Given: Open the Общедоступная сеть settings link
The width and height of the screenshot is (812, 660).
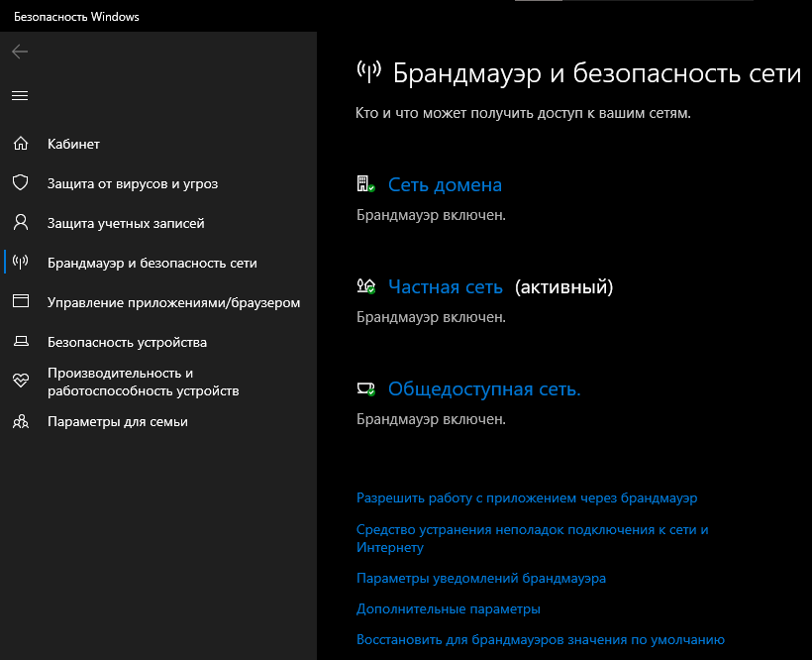Looking at the screenshot, I should (484, 389).
